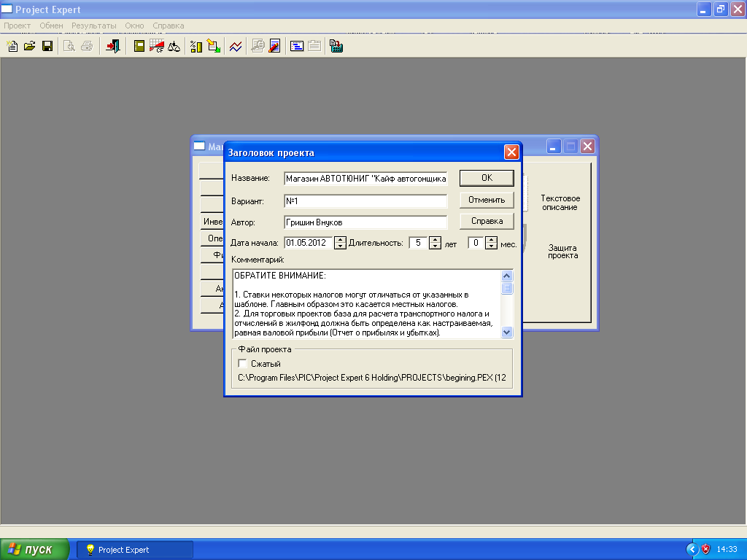Click Текстовое описание in background window
747x560 pixels.
(560, 203)
